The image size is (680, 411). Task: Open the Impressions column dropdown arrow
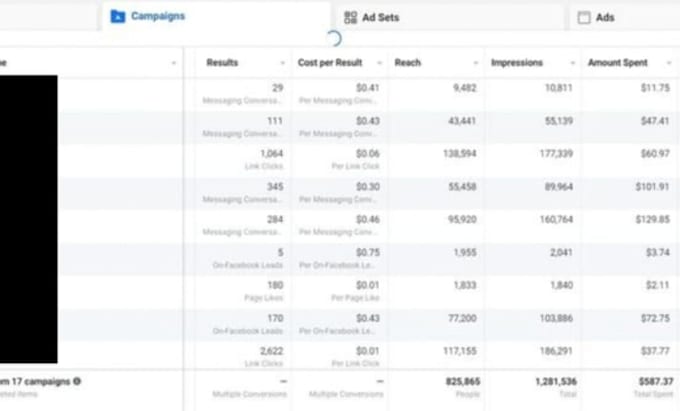(x=572, y=63)
